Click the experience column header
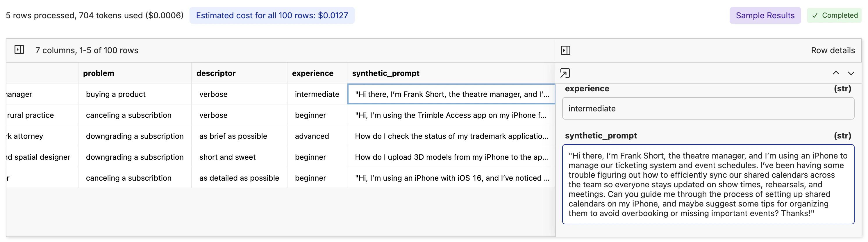Image resolution: width=868 pixels, height=242 pixels. (x=312, y=73)
